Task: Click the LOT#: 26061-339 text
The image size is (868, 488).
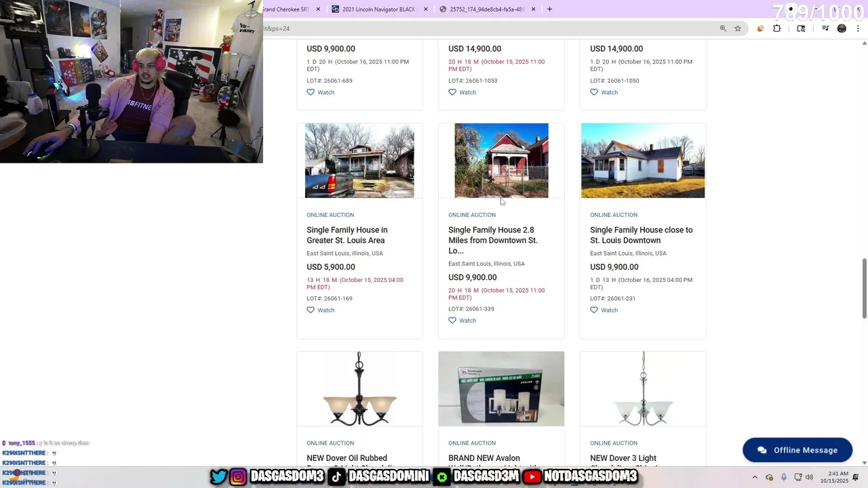Action: (x=471, y=309)
